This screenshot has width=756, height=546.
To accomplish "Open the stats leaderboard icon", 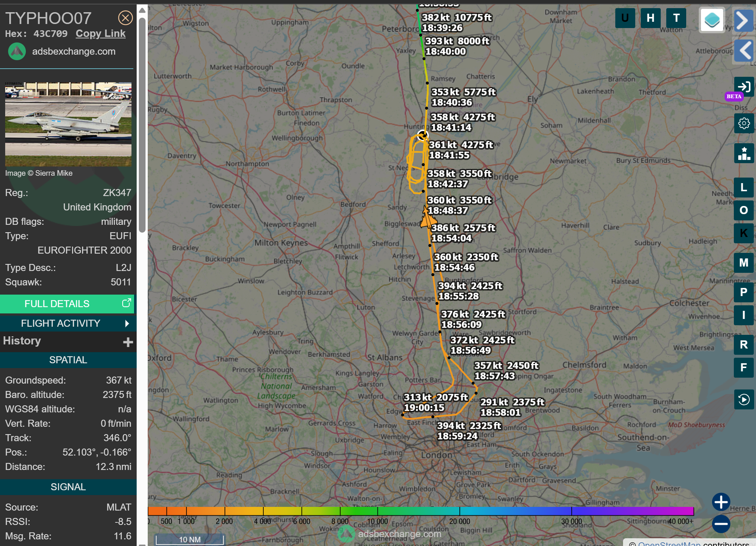I will (743, 153).
